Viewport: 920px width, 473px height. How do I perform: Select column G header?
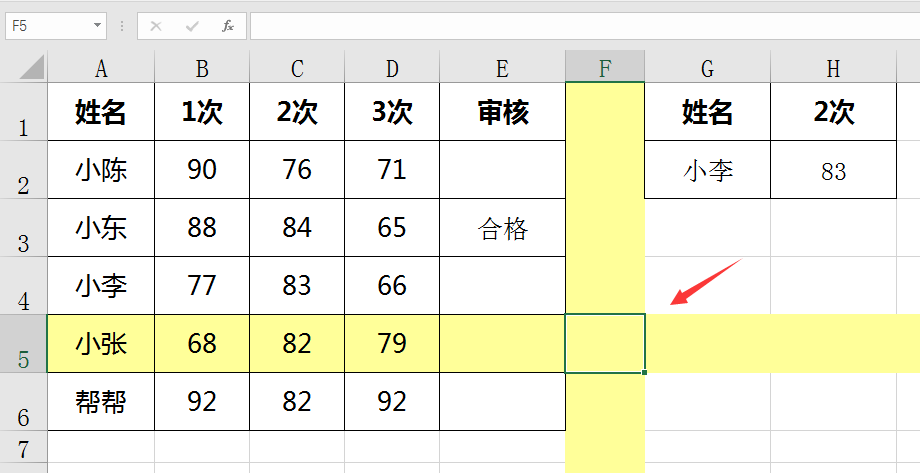[x=708, y=67]
